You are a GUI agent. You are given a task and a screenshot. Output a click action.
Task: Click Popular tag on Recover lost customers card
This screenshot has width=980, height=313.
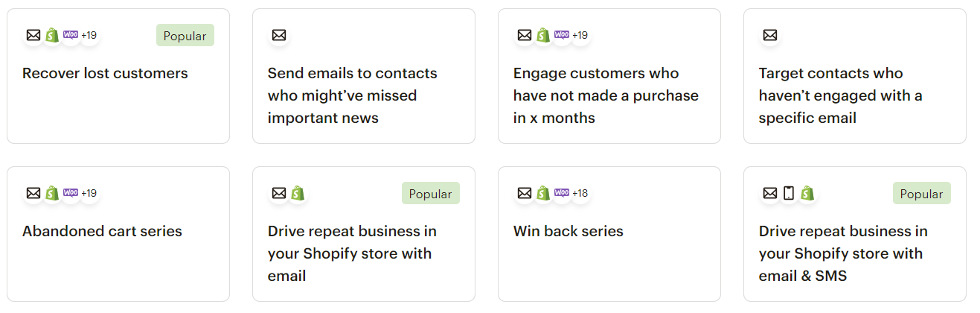[185, 35]
